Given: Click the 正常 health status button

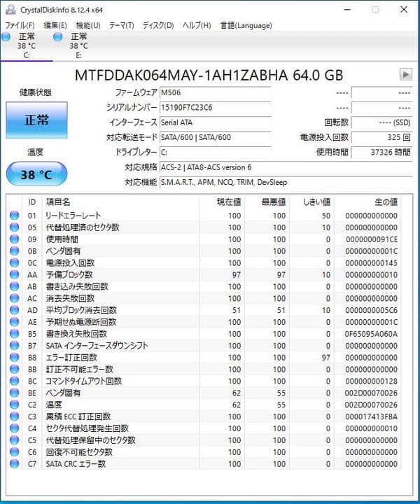Looking at the screenshot, I should coord(36,120).
